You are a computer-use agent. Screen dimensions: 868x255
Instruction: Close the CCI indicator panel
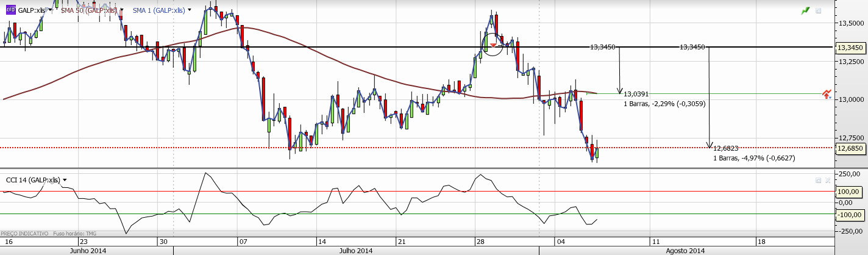tap(827, 181)
